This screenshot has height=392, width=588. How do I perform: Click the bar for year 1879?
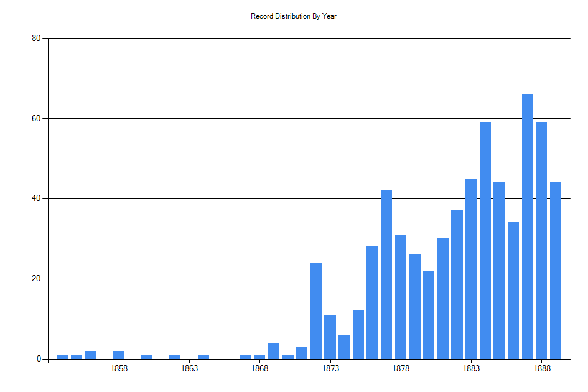pyautogui.click(x=415, y=307)
